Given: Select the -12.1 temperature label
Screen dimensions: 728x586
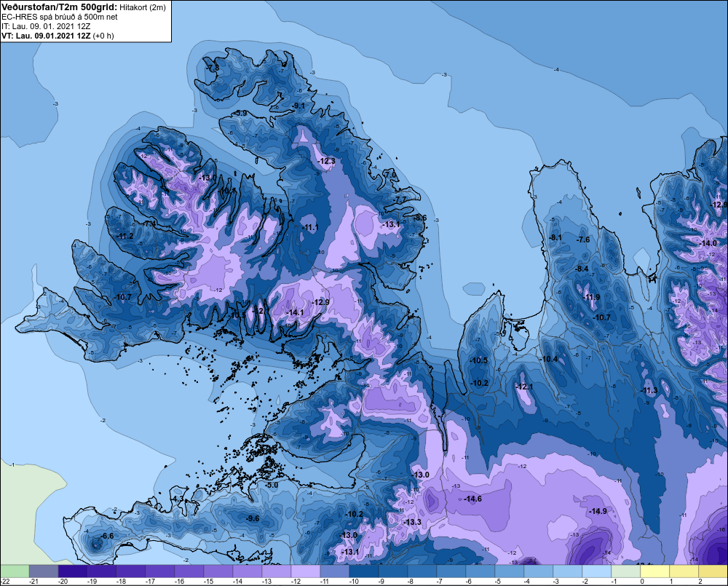Looking at the screenshot, I should pos(525,387).
